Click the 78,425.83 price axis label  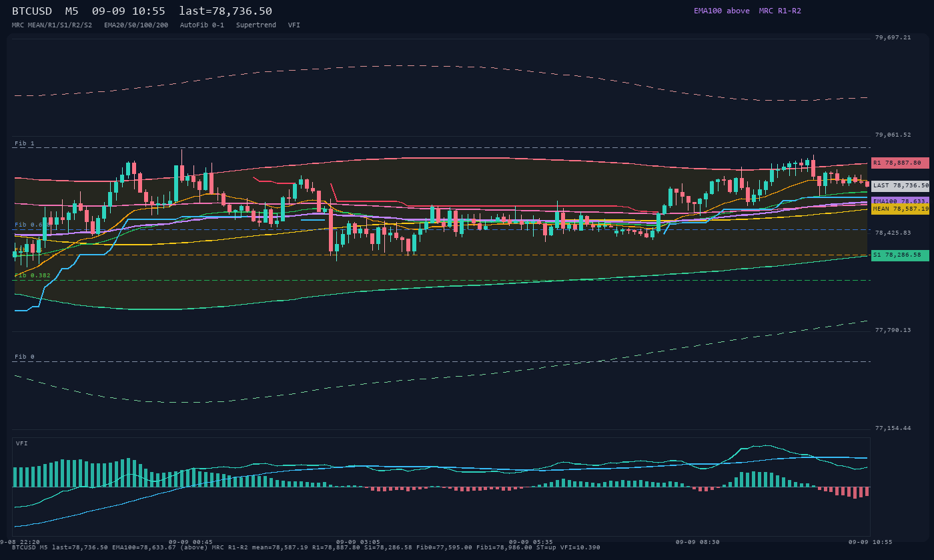pos(893,233)
